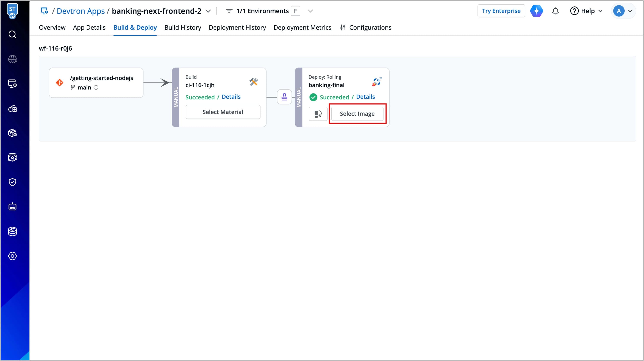Launch the AI sparkle assistant icon
This screenshot has width=644, height=361.
[x=536, y=11]
